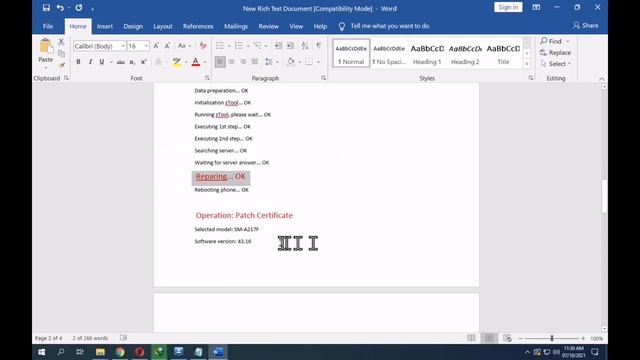Increase paragraph indent

click(290, 46)
